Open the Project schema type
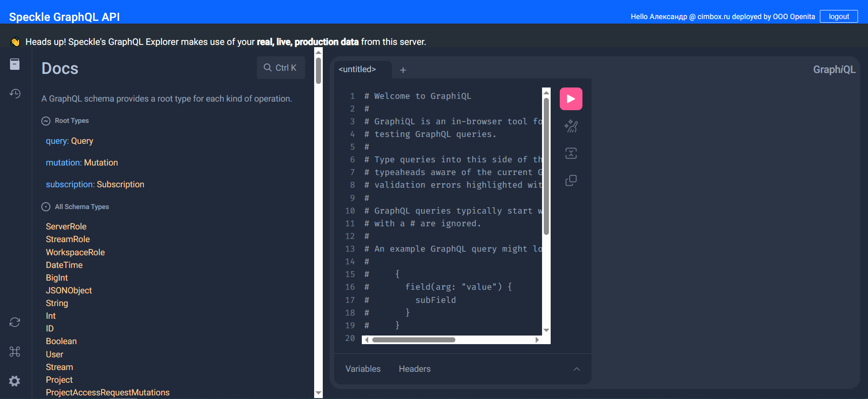The width and height of the screenshot is (868, 399). point(59,380)
